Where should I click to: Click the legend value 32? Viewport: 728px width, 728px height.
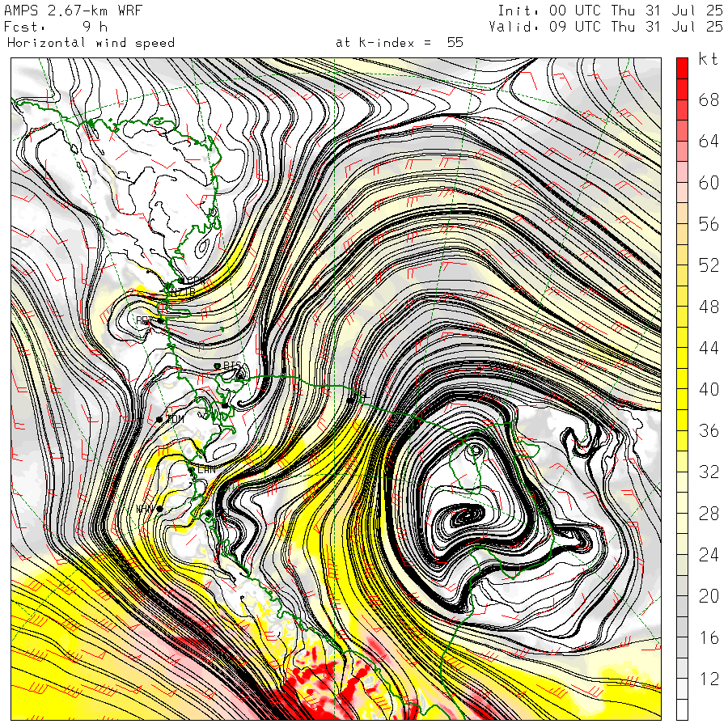click(709, 472)
